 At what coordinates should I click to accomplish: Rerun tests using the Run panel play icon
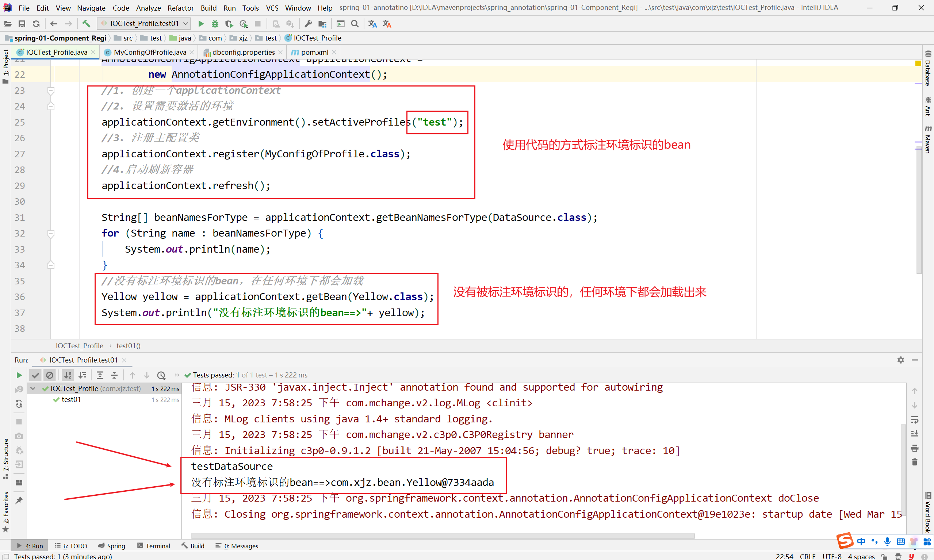tap(19, 375)
